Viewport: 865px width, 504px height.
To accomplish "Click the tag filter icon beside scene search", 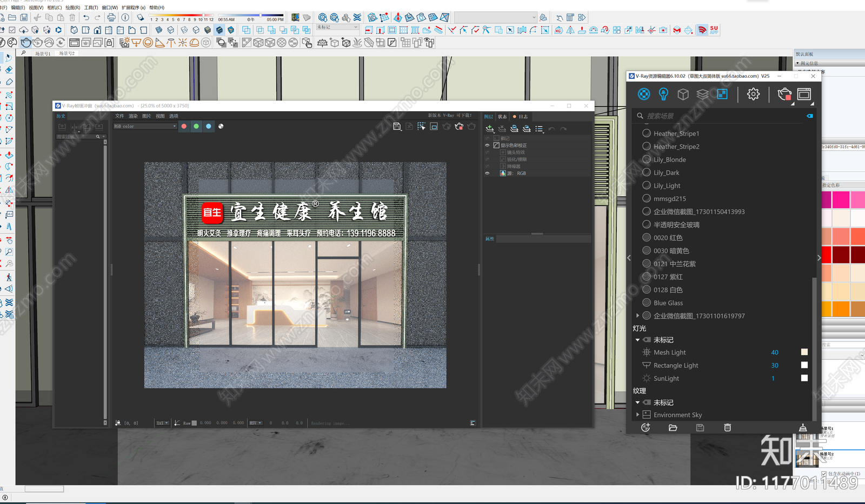I will (809, 116).
